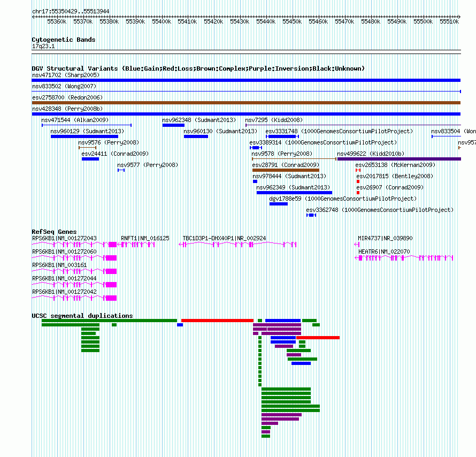This screenshot has height=457, width=476.
Task: Click the nsv9578 (Perry2008) label
Action: pos(282,154)
